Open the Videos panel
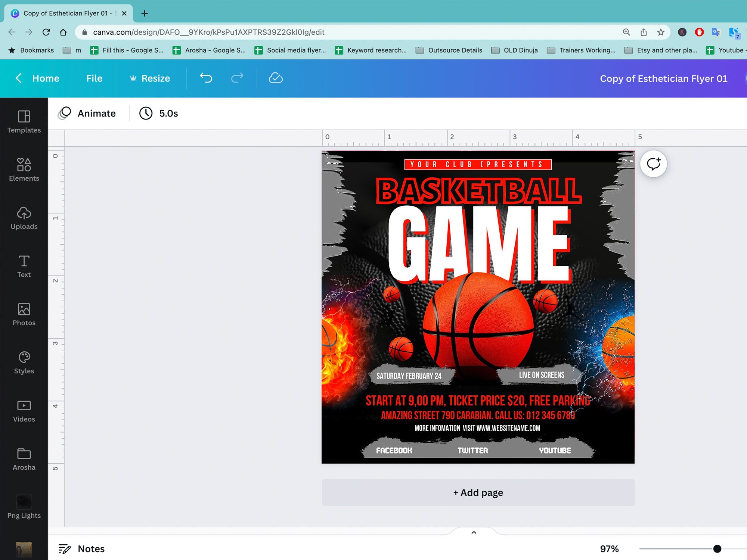This screenshot has width=747, height=560. pos(24,410)
